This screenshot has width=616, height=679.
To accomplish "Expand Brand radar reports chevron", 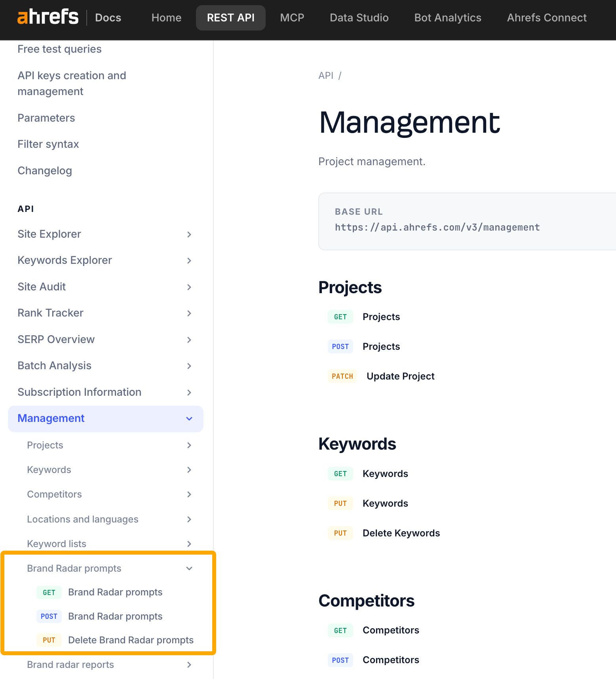I will [x=189, y=665].
